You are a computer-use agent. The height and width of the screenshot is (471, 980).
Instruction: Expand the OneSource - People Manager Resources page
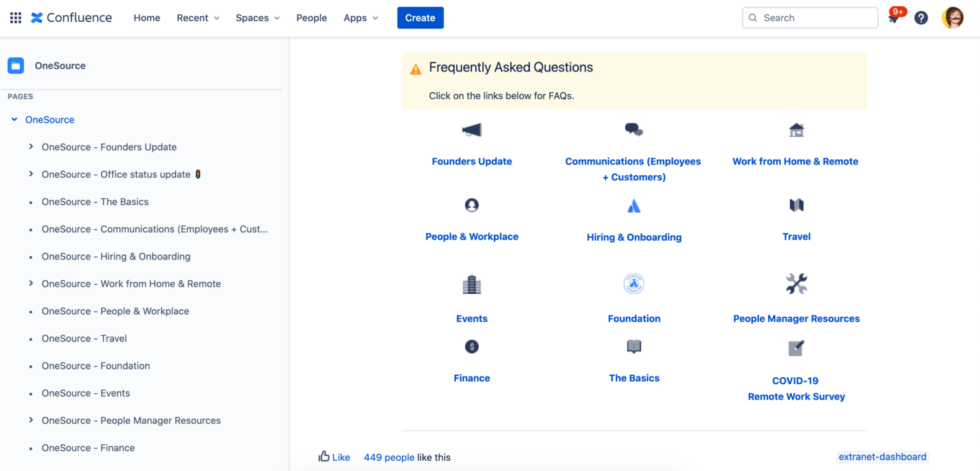click(x=31, y=420)
